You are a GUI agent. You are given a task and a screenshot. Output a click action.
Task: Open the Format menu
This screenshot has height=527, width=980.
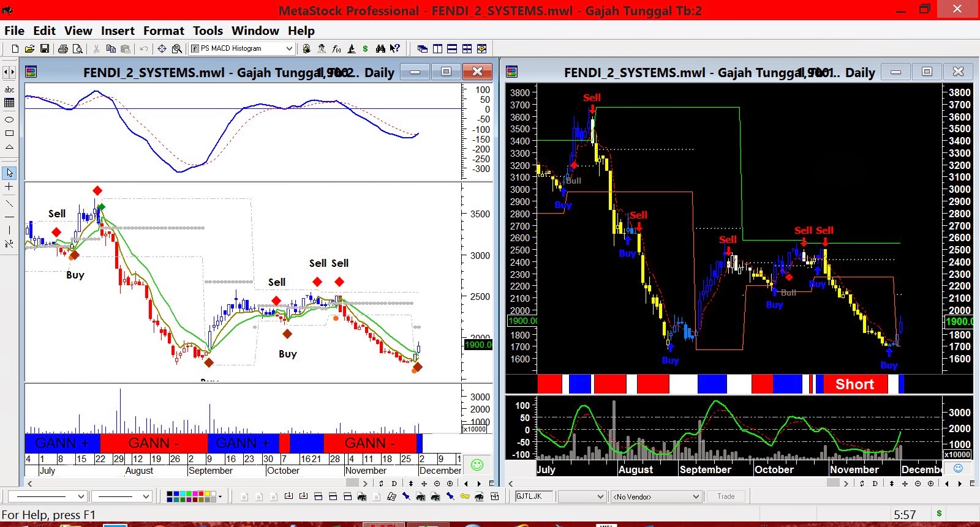click(164, 31)
